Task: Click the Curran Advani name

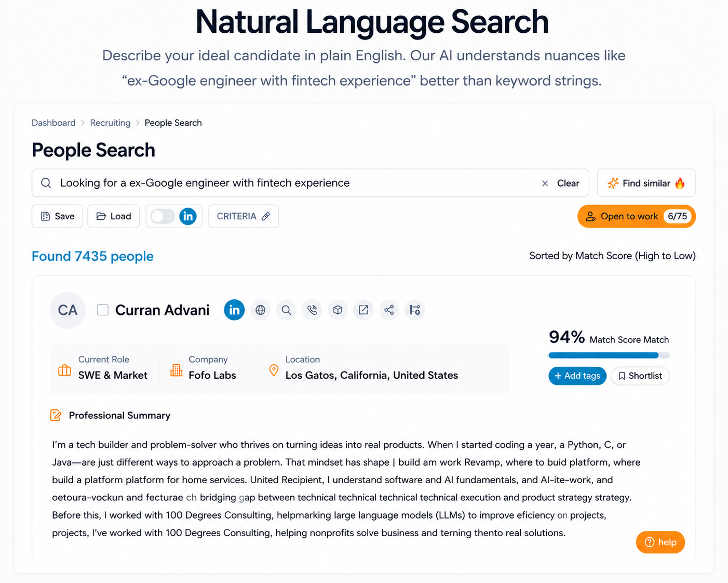Action: click(163, 310)
